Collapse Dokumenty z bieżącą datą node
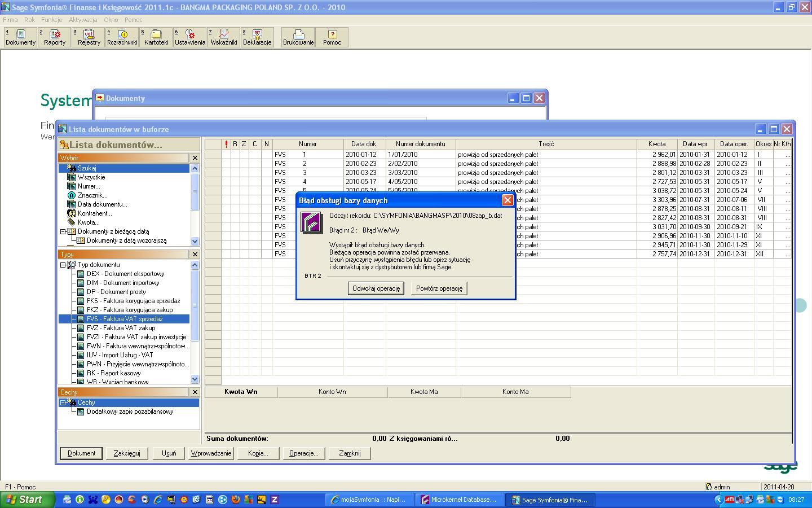 [x=63, y=231]
